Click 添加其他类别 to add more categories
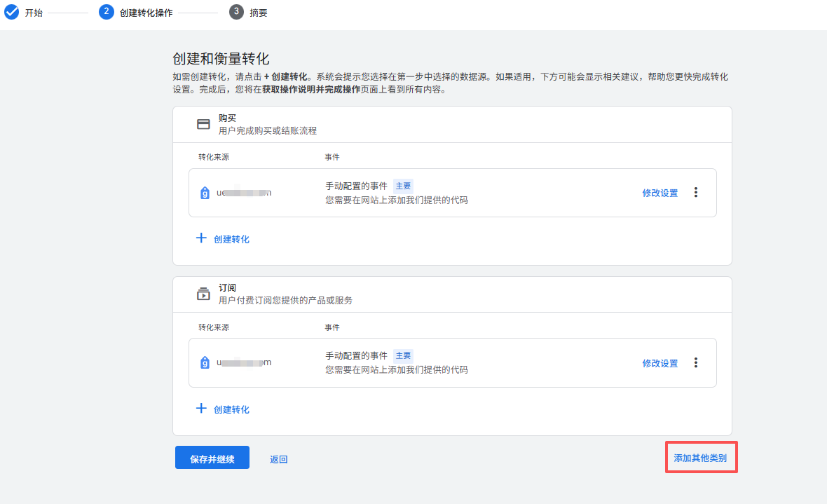This screenshot has height=504, width=827. [x=700, y=458]
